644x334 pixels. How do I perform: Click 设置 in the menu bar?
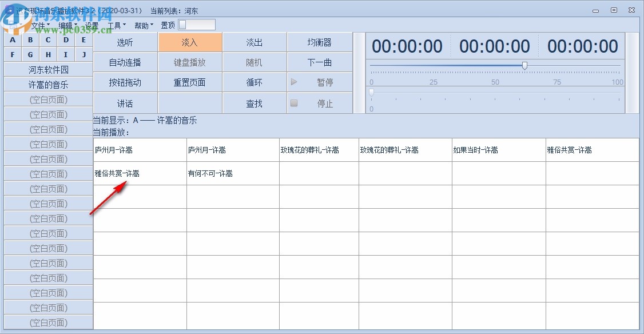tap(92, 25)
